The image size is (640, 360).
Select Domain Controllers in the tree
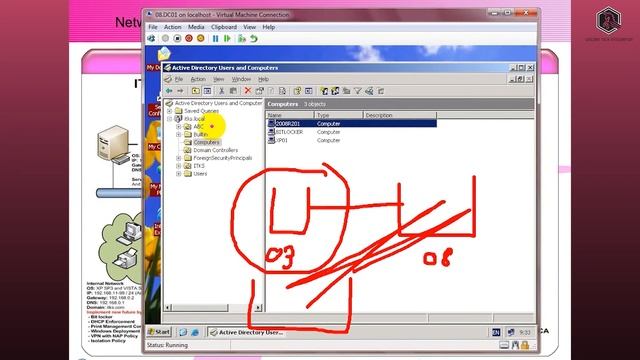point(215,150)
